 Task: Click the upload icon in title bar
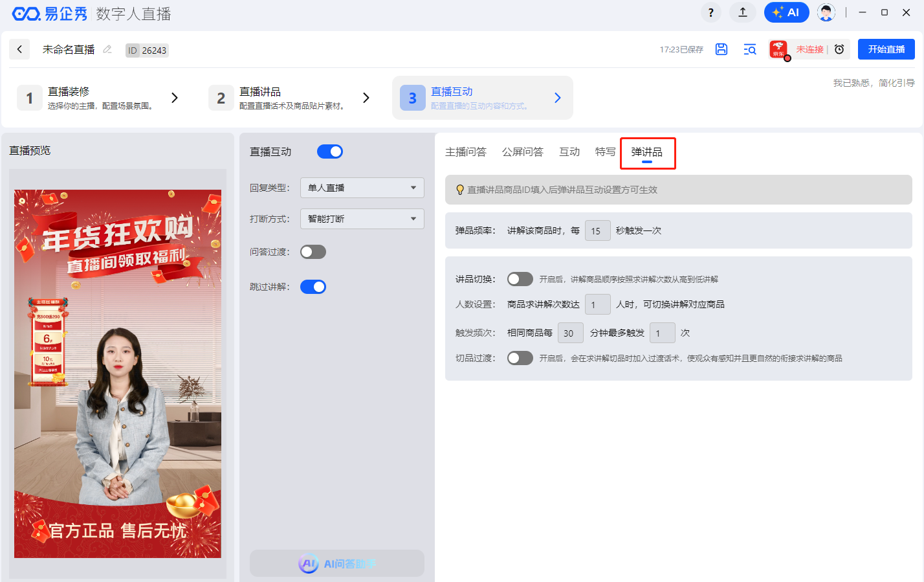pyautogui.click(x=743, y=12)
